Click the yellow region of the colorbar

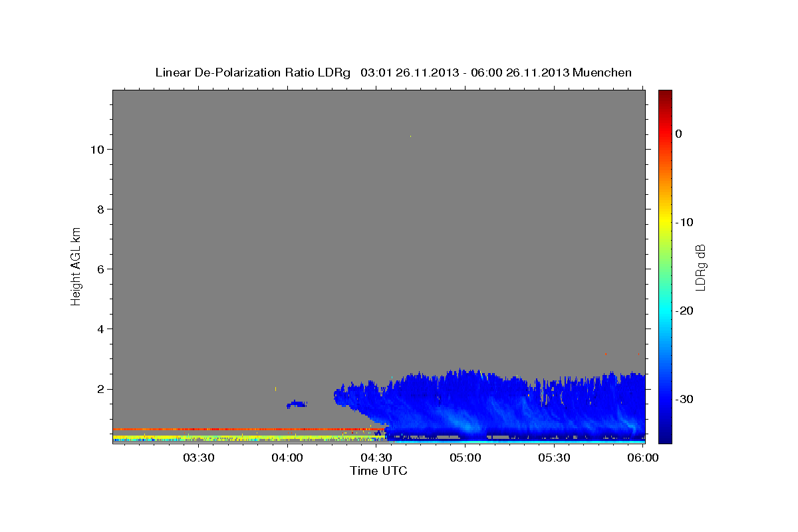[665, 219]
